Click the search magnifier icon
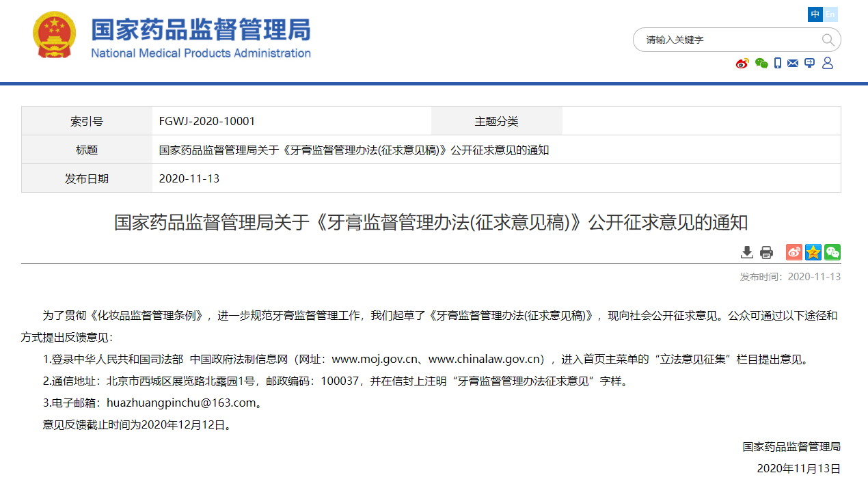Image resolution: width=868 pixels, height=501 pixels. tap(828, 40)
